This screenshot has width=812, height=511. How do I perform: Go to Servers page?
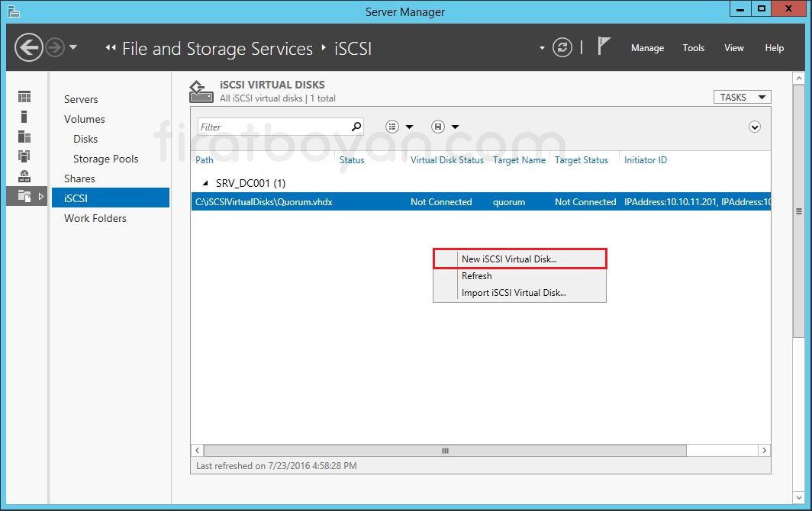(x=81, y=99)
